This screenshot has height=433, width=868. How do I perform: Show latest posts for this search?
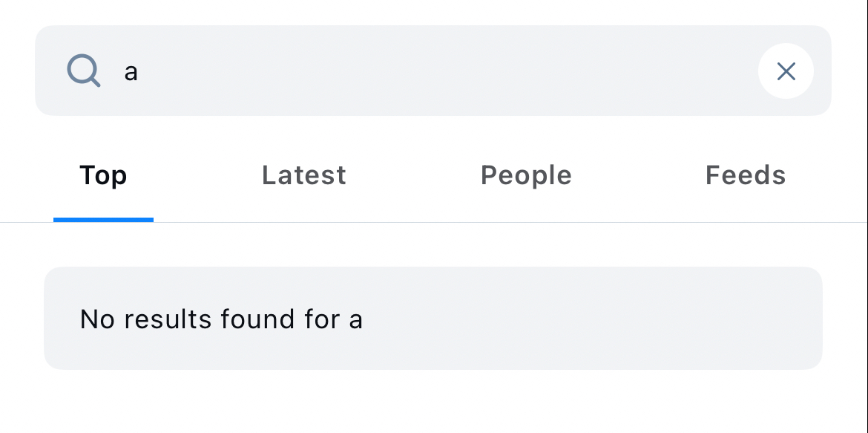[x=304, y=175]
